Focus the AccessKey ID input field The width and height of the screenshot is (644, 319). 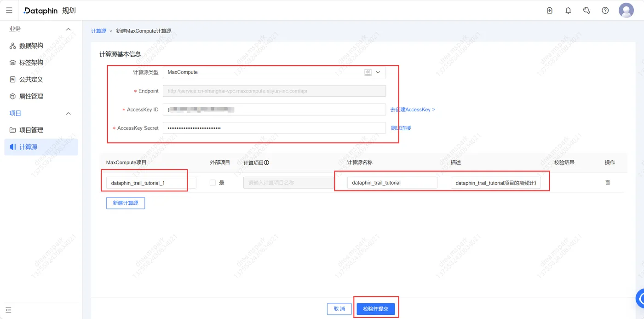274,110
